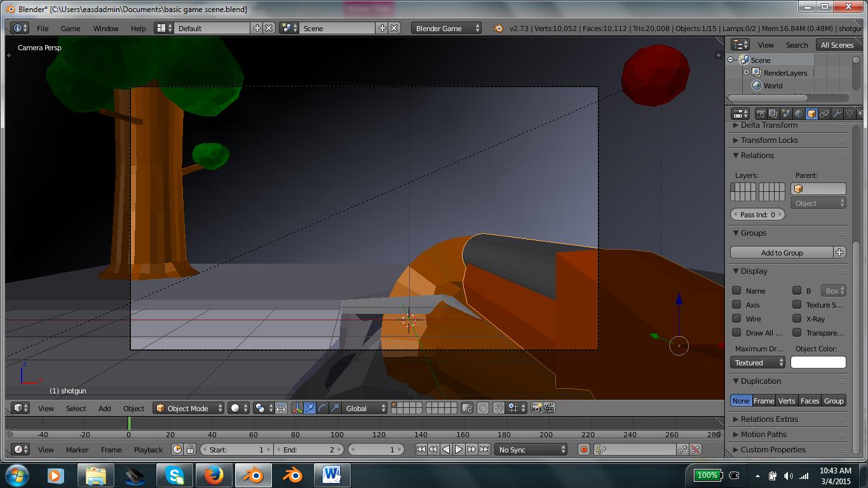Click the scale manipulator icon
The height and width of the screenshot is (488, 868).
[335, 408]
